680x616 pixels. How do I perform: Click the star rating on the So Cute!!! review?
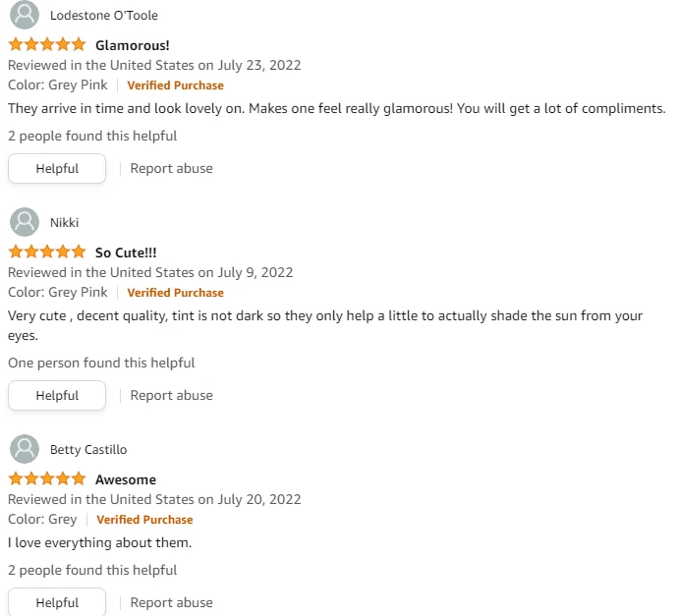point(47,252)
